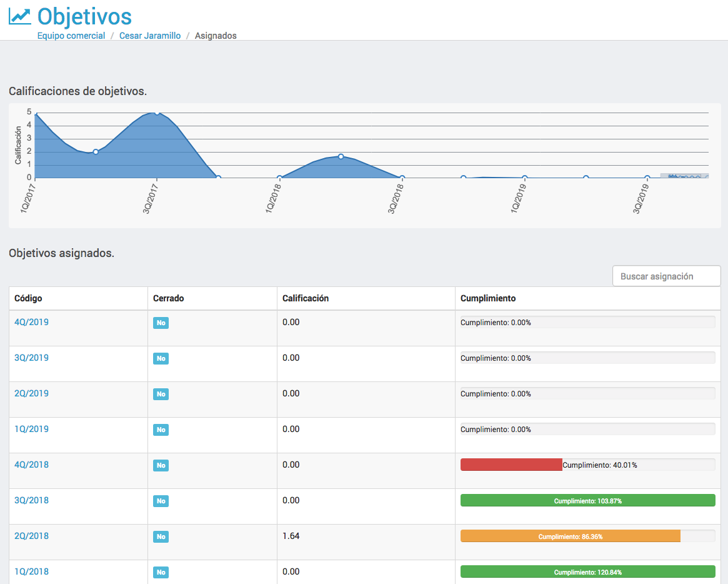
Task: Click the green 120.84% cumplimiento progress bar
Action: (588, 572)
